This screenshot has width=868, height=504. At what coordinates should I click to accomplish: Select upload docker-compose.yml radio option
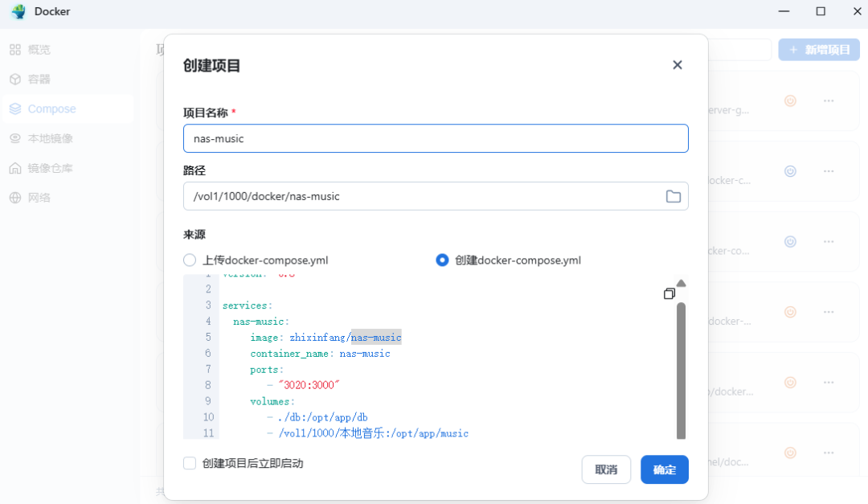190,260
